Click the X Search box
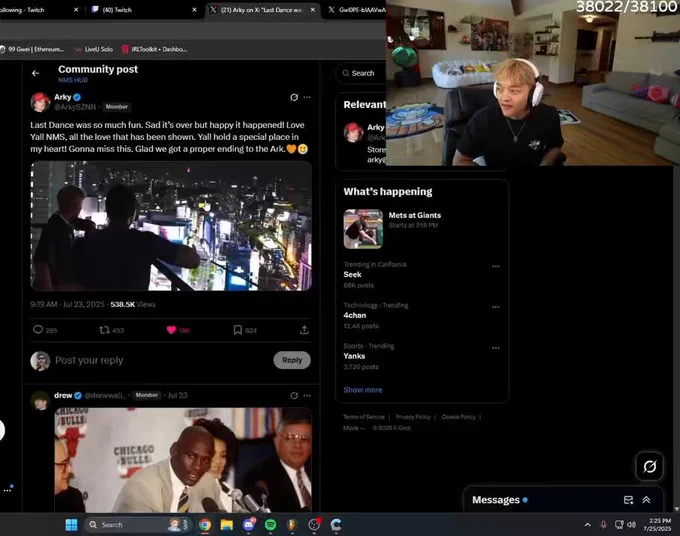 click(x=361, y=73)
